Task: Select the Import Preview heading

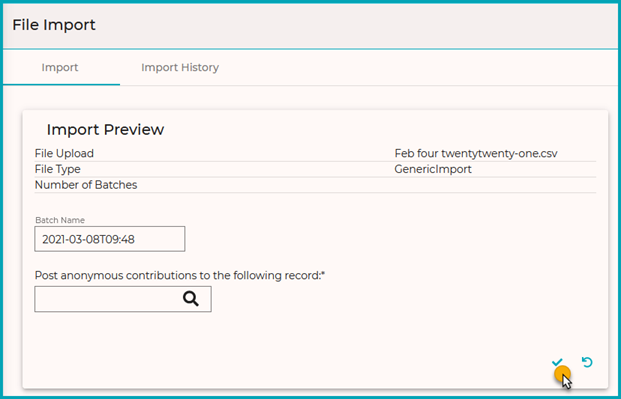Action: [x=105, y=130]
